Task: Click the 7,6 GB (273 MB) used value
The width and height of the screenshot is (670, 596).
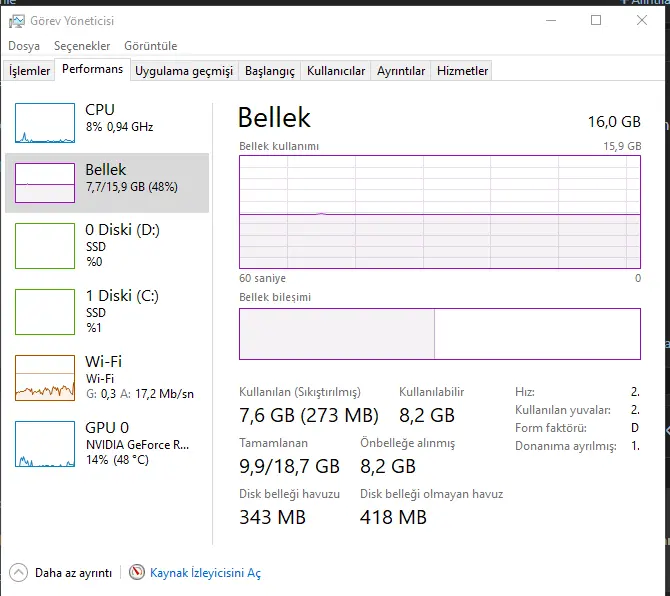Action: 309,415
